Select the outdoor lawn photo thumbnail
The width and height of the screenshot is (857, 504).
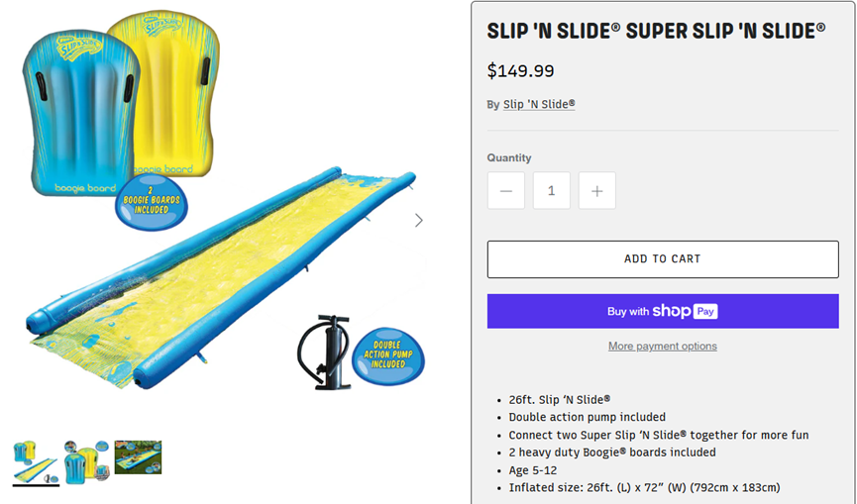138,457
